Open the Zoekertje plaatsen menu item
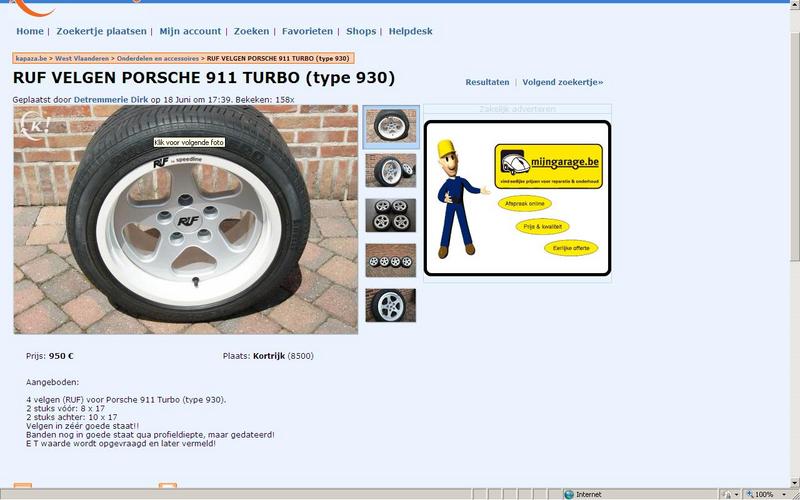Screen dimensions: 800x500 pyautogui.click(x=101, y=32)
